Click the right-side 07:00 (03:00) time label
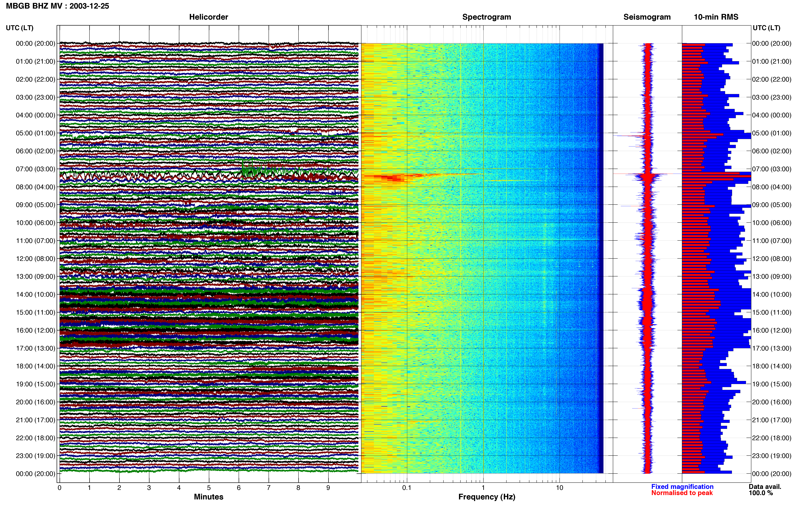812x508 pixels. pos(772,169)
